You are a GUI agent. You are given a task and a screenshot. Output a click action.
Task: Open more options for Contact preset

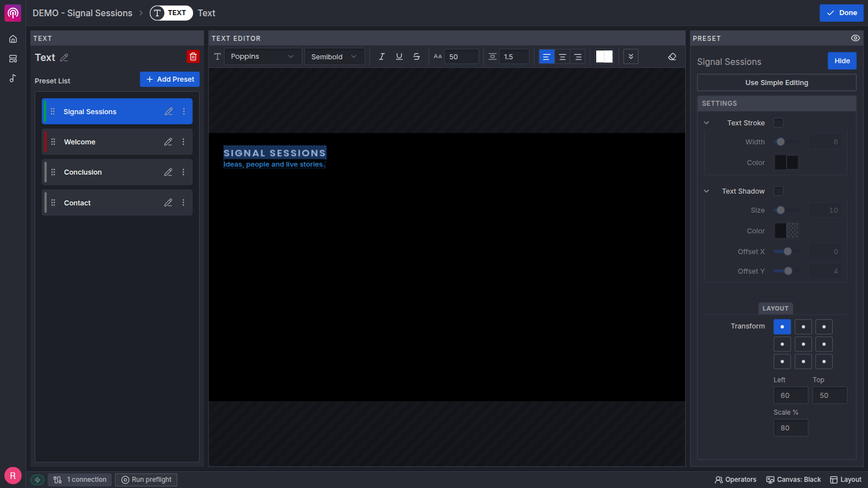[x=183, y=203]
